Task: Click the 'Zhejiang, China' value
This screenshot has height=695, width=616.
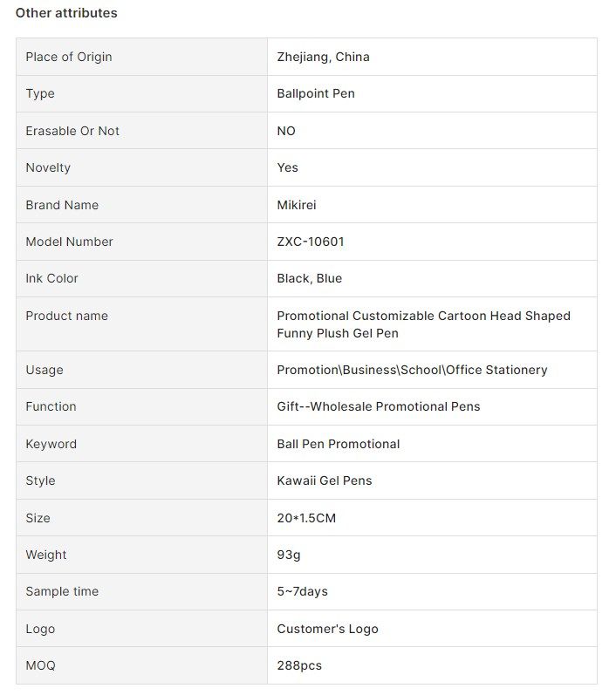Action: 324,57
